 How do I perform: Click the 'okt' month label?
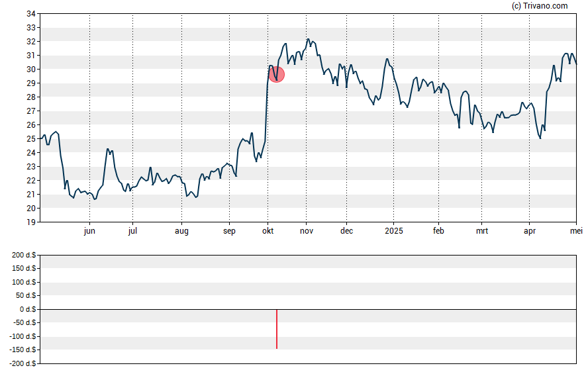click(268, 231)
